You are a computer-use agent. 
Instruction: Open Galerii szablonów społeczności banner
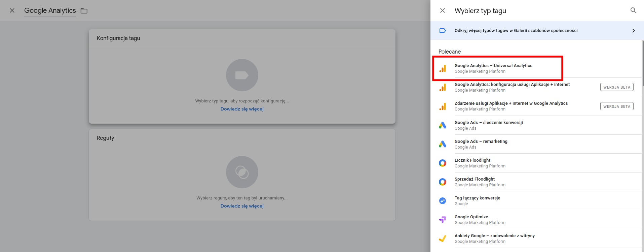[537, 31]
